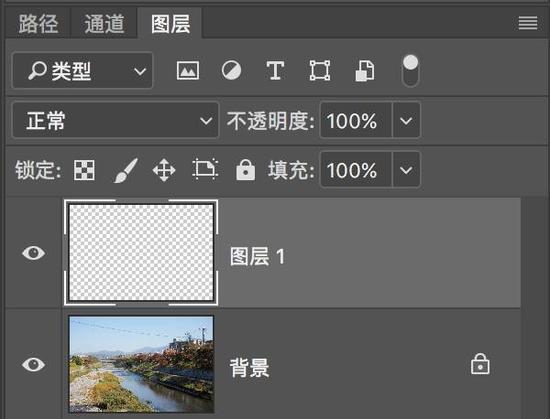Lock all padlock icon

point(246,170)
